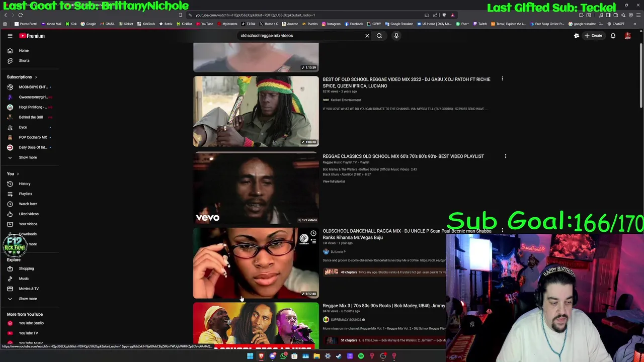The image size is (644, 362).
Task: Open YouTube Studio link
Action: click(30, 323)
